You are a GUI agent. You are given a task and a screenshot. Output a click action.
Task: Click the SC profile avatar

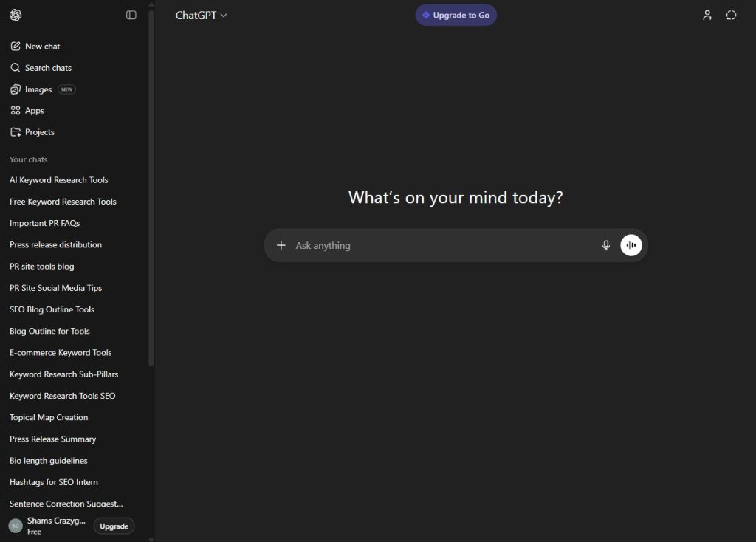tap(16, 526)
